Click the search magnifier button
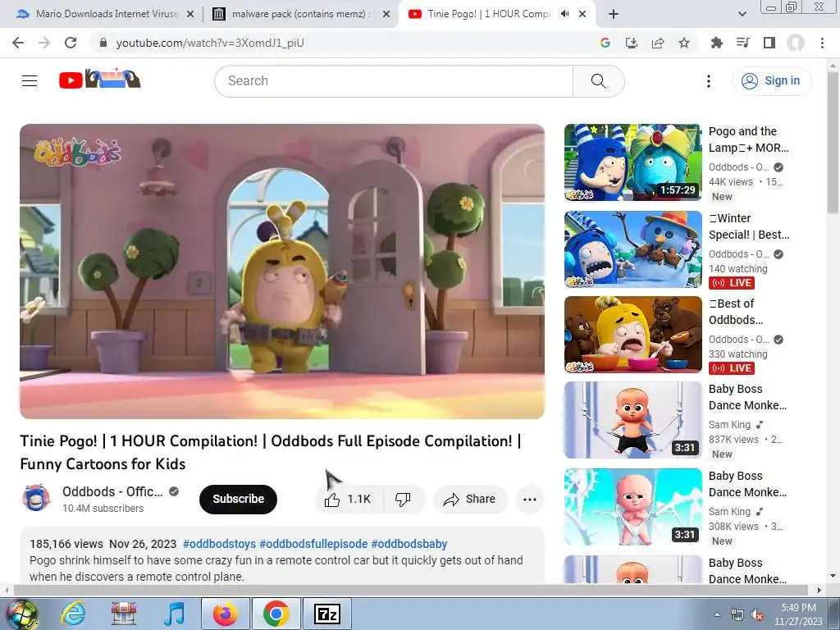This screenshot has height=630, width=840. (598, 81)
